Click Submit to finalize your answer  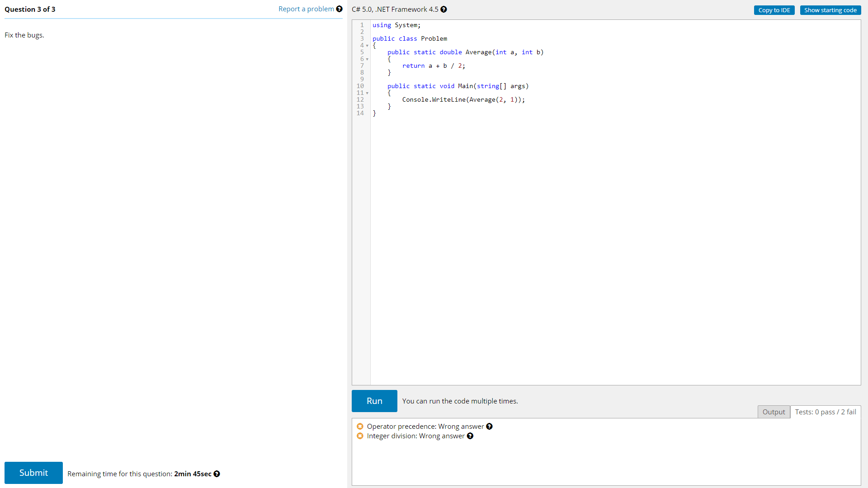tap(33, 473)
